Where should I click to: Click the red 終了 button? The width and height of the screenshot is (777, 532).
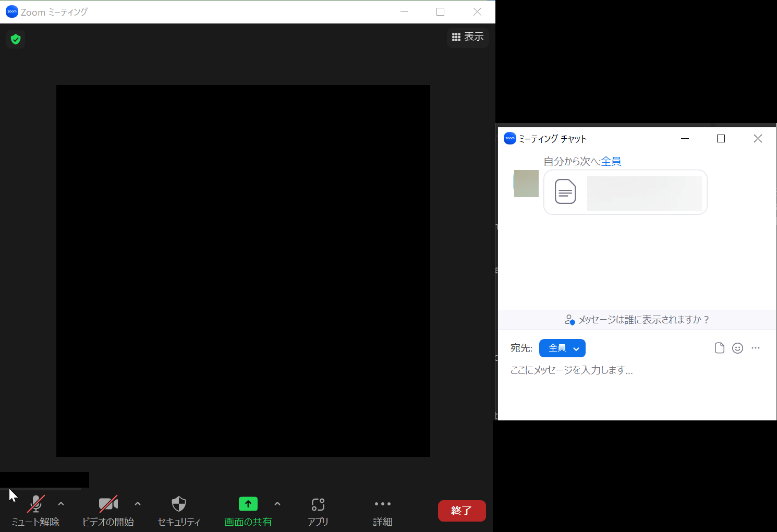click(462, 511)
